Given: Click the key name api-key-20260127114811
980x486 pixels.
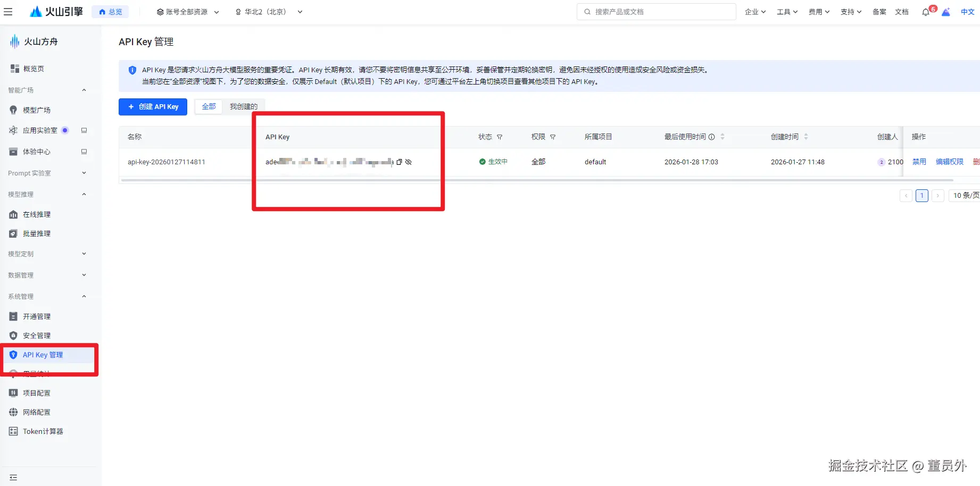Looking at the screenshot, I should click(x=167, y=162).
